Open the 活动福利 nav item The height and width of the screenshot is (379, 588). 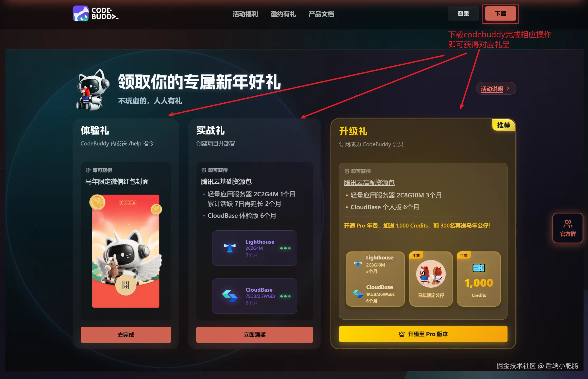pyautogui.click(x=245, y=14)
